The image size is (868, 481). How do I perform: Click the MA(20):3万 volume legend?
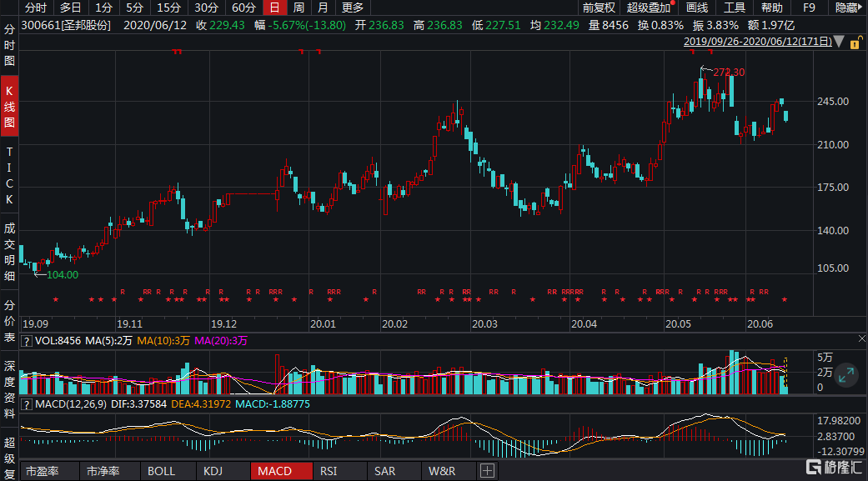[x=220, y=341]
